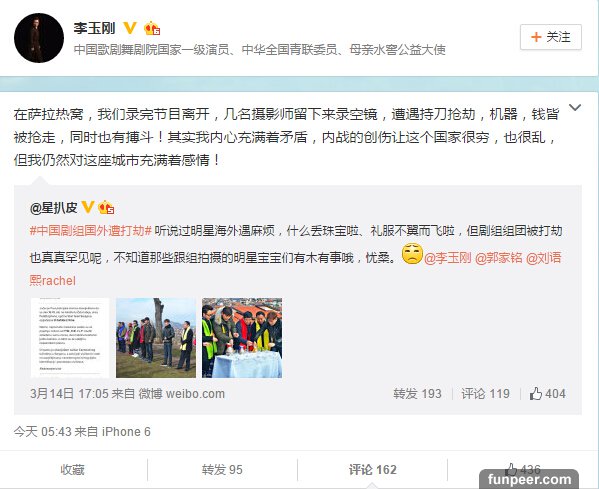The height and width of the screenshot is (489, 599).
Task: Click the crown membership badge beside @星扒皮
Action: (106, 207)
